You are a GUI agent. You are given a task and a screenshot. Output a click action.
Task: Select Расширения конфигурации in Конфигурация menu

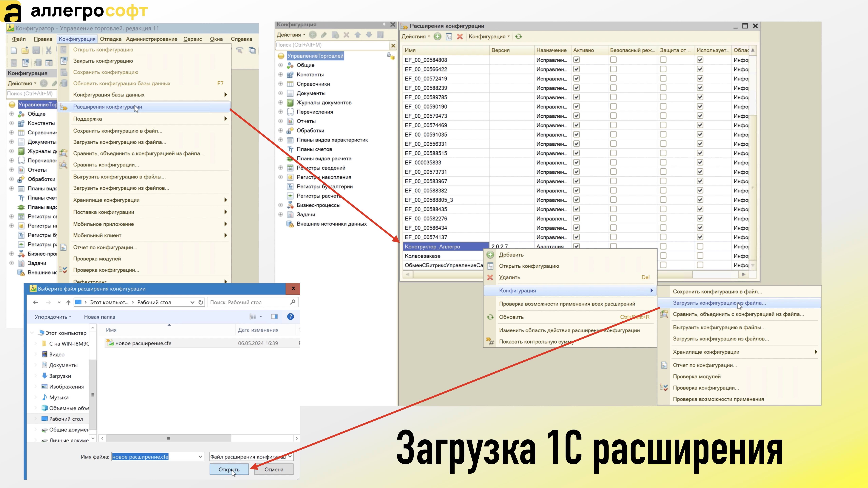point(144,107)
